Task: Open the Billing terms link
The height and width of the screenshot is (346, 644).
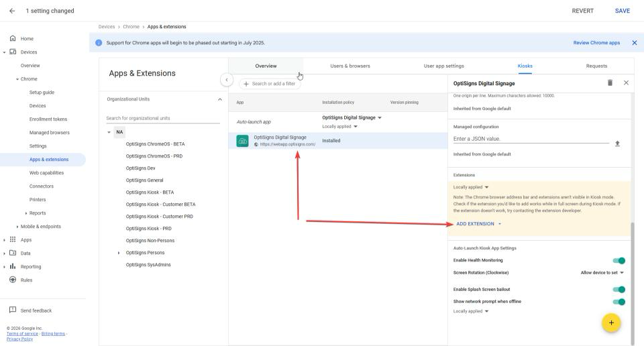Action: 53,334
